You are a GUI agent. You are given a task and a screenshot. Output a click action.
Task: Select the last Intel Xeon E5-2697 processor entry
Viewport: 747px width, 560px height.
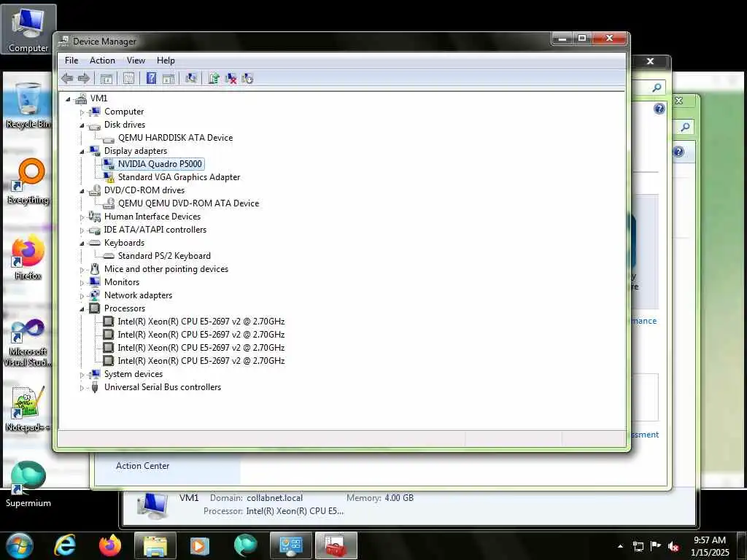[x=201, y=361]
